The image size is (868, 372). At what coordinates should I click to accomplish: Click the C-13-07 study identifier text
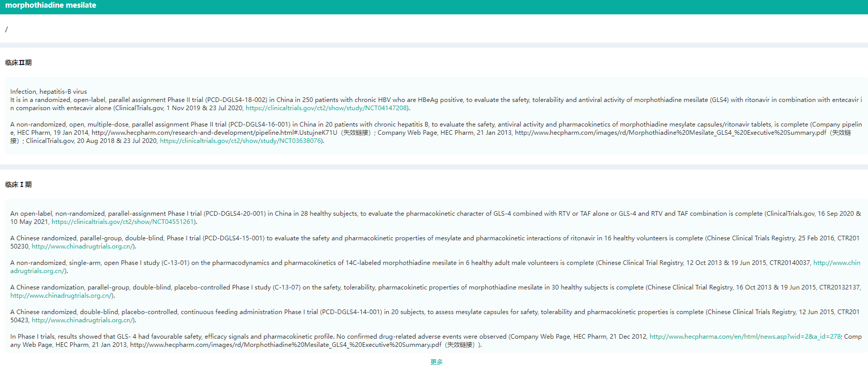click(x=286, y=287)
